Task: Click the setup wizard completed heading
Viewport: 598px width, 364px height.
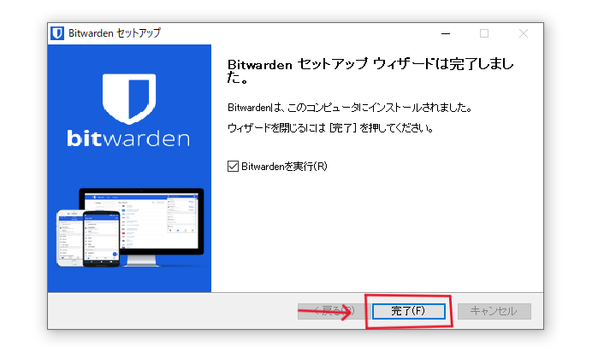Action: tap(370, 70)
